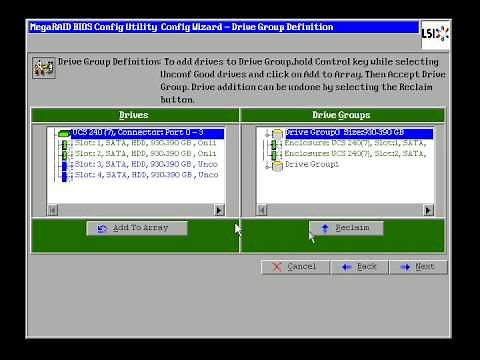The width and height of the screenshot is (480, 360).
Task: Select Slot 3 unconfigured drive row
Action: click(x=146, y=164)
